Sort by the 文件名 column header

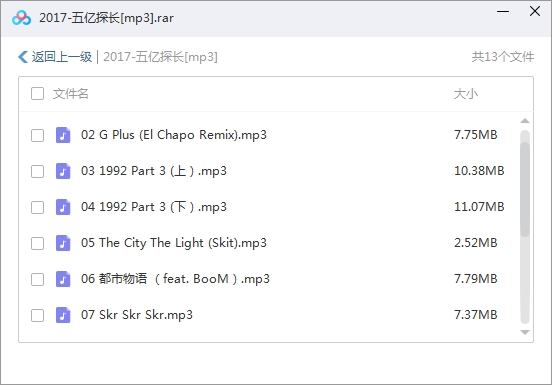pos(70,94)
